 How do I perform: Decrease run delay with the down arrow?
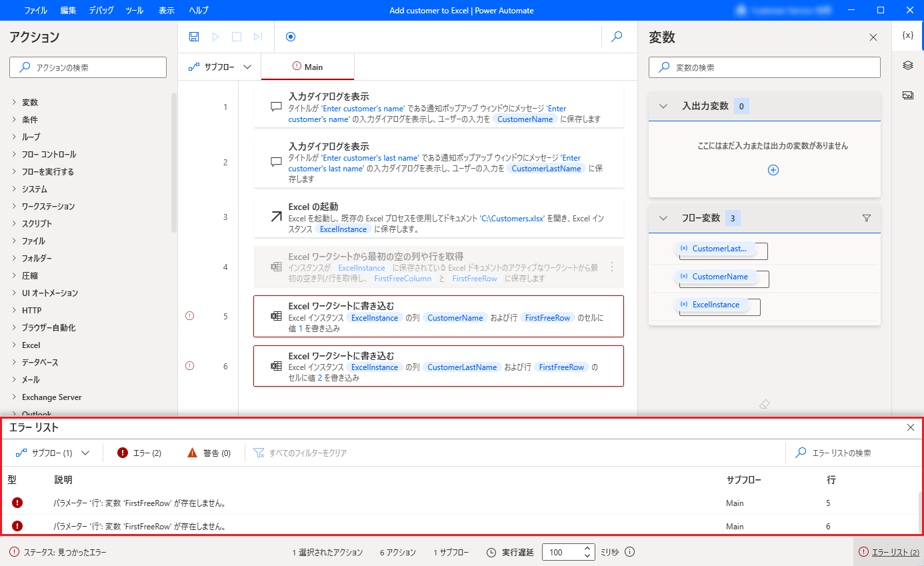(x=587, y=557)
